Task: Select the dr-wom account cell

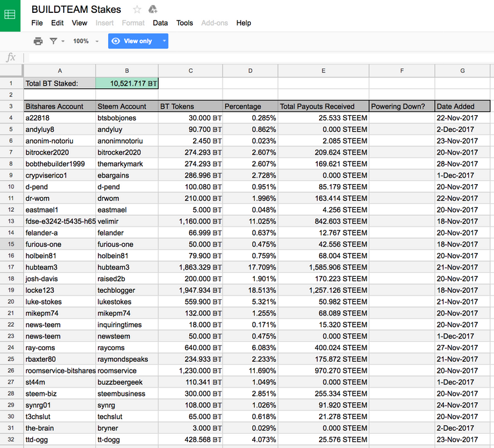Action: tap(60, 198)
